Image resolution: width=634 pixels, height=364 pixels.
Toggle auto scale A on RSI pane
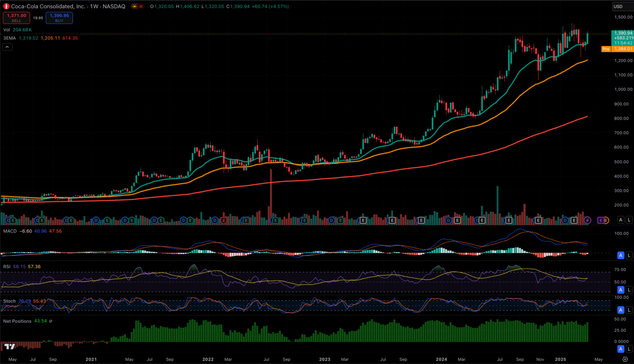click(621, 290)
